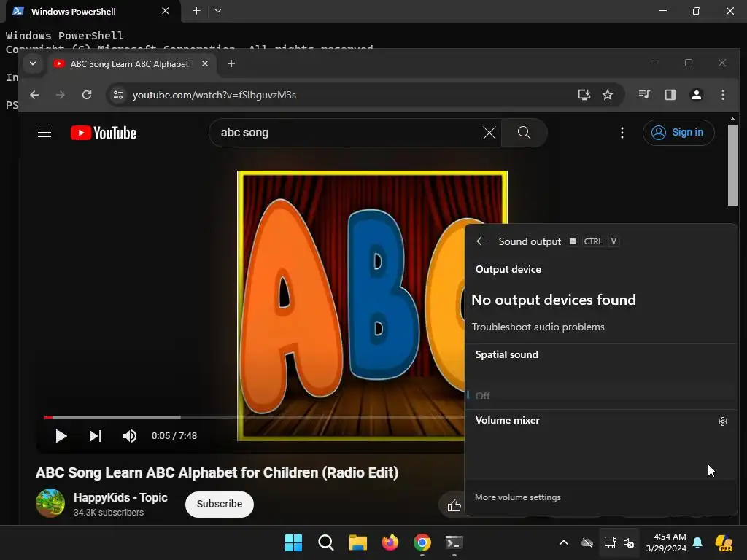The width and height of the screenshot is (747, 560).
Task: Play the ABC Song video
Action: (x=61, y=436)
